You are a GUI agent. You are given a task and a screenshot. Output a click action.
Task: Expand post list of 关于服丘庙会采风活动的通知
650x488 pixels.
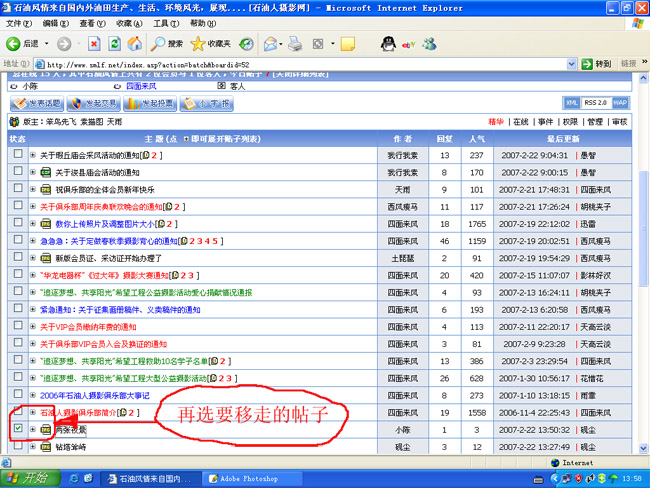pyautogui.click(x=33, y=155)
